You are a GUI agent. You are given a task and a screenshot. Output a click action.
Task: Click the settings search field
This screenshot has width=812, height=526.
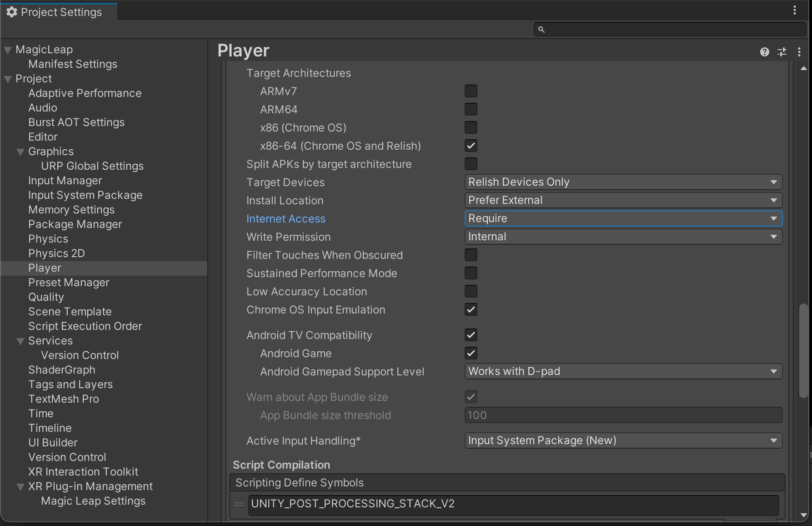pos(670,29)
